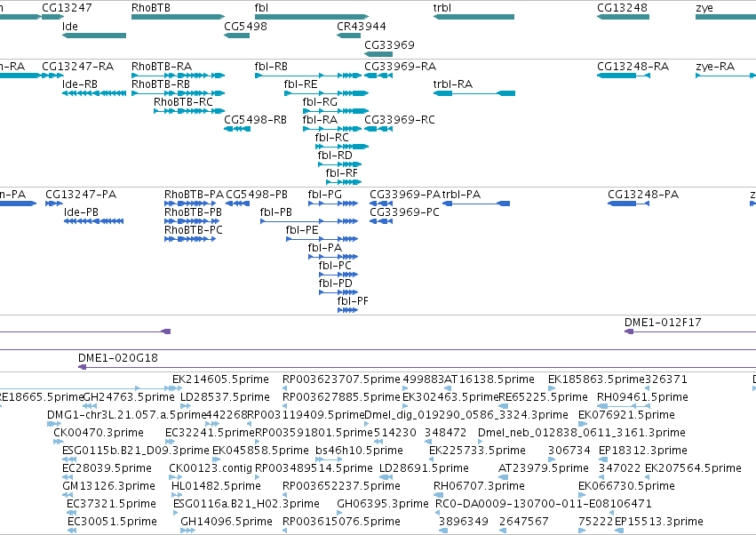Open the Ide gene label
The image size is (756, 535).
point(70,26)
